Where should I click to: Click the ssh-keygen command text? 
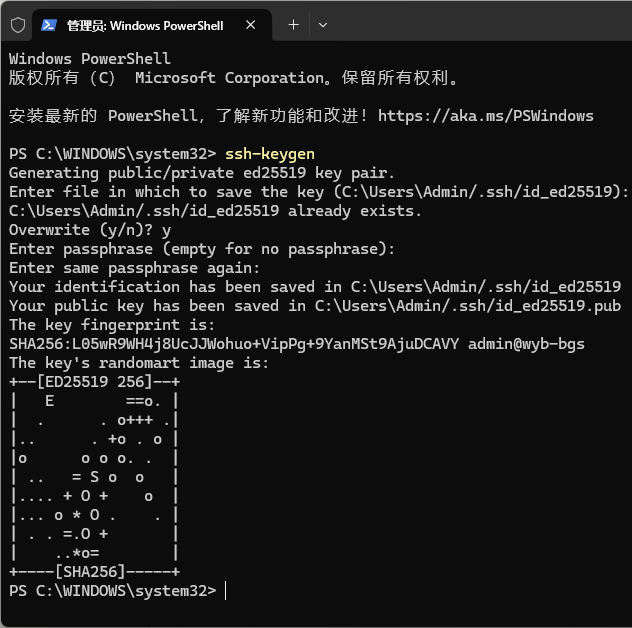click(270, 153)
